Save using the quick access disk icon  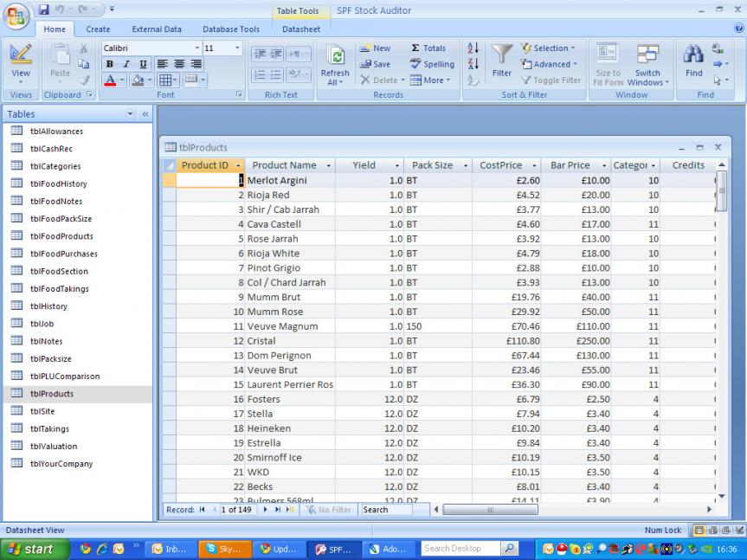(44, 10)
